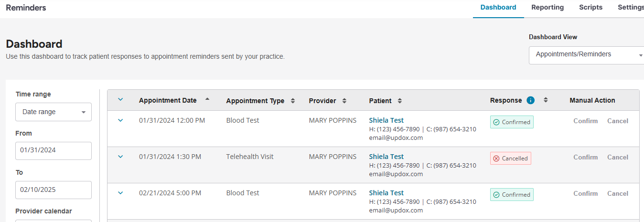This screenshot has width=644, height=222.
Task: Expand the 01/31/2024 12:00 PM appointment row
Action: (x=120, y=121)
